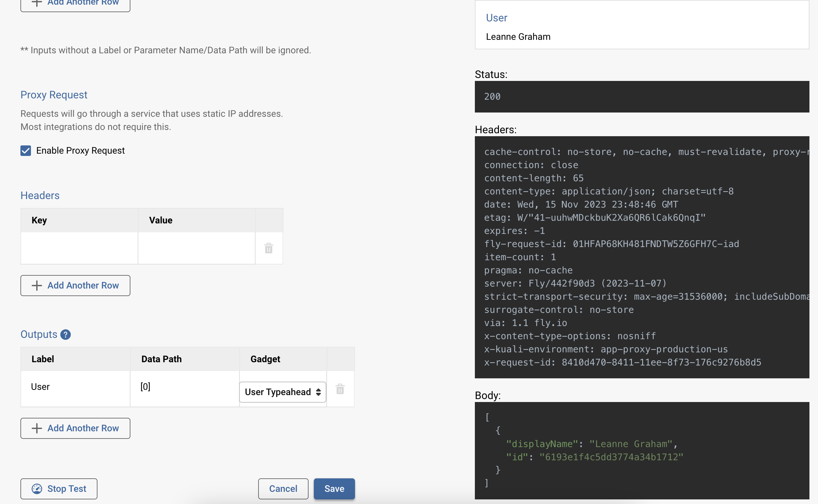Disable the Enable Proxy Request checkbox

(26, 150)
